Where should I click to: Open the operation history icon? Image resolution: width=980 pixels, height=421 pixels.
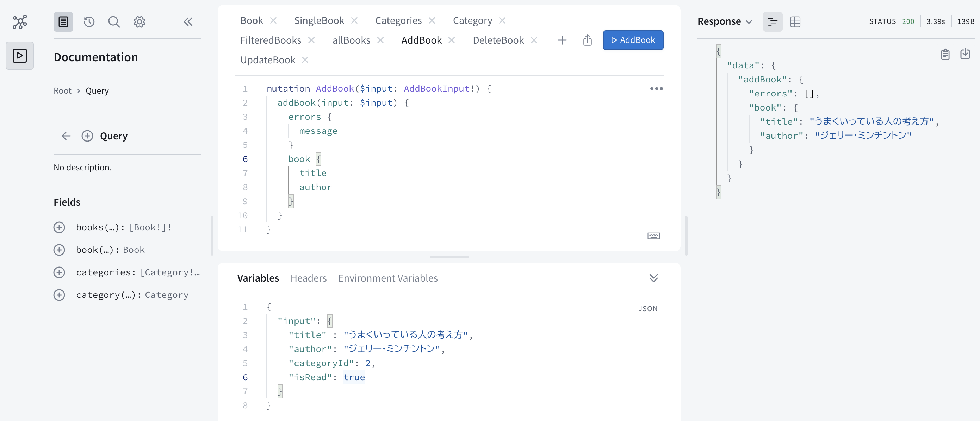[89, 22]
